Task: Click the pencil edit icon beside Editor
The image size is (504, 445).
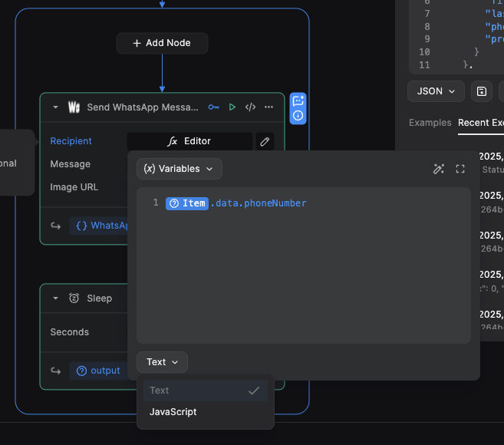Action: 265,141
